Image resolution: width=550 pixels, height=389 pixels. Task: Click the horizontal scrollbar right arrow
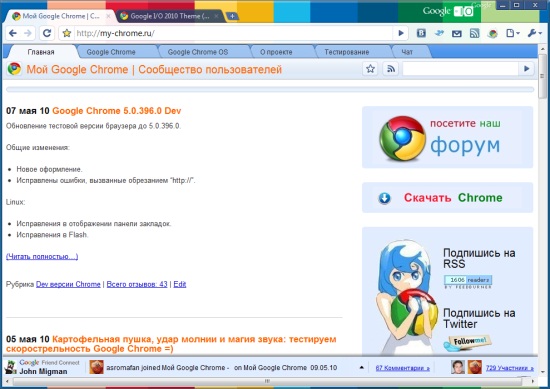pos(533,381)
